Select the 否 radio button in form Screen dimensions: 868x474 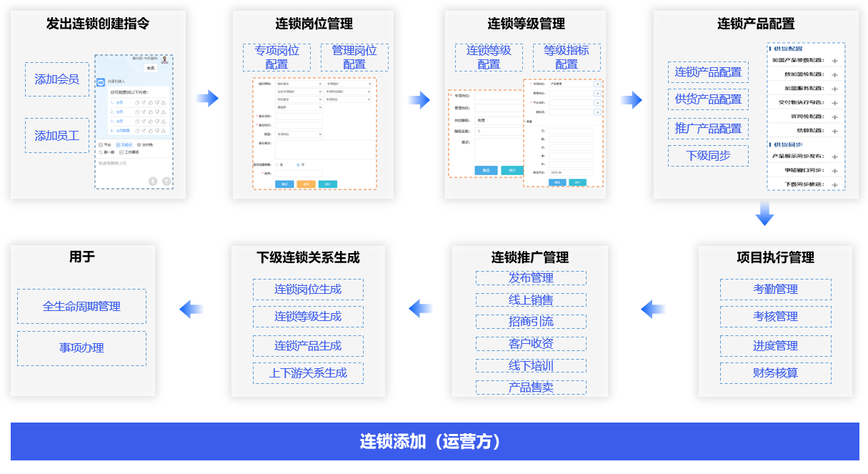click(298, 164)
